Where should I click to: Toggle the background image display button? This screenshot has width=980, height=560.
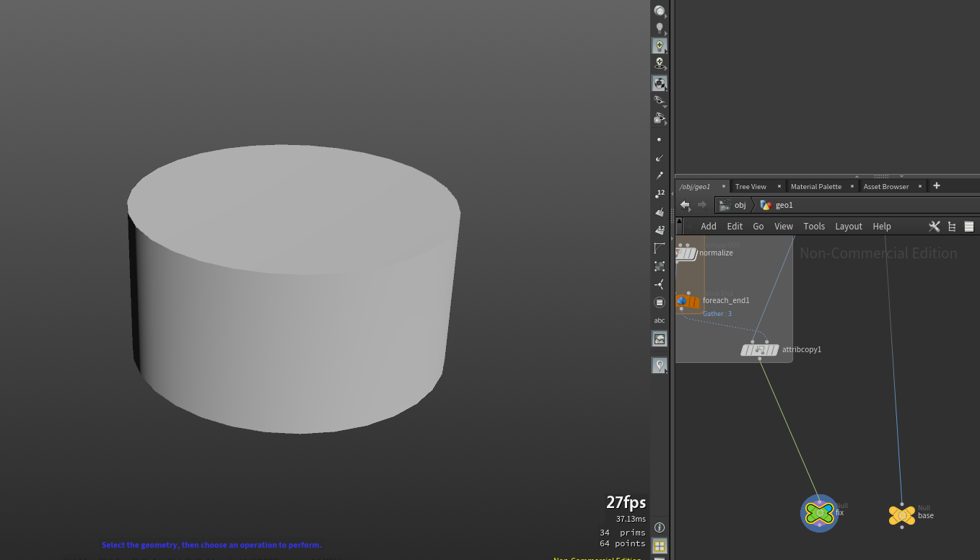[659, 338]
